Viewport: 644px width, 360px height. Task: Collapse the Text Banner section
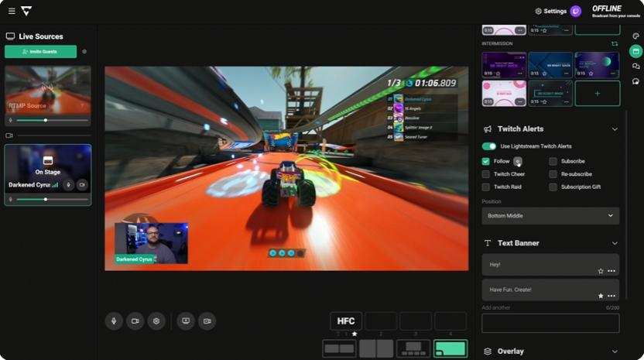point(615,243)
